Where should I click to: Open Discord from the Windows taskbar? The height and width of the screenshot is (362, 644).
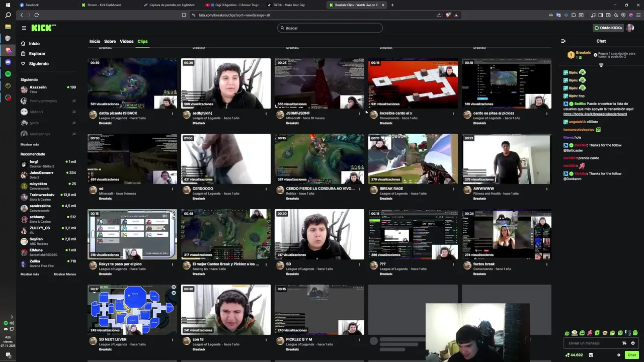point(8,62)
